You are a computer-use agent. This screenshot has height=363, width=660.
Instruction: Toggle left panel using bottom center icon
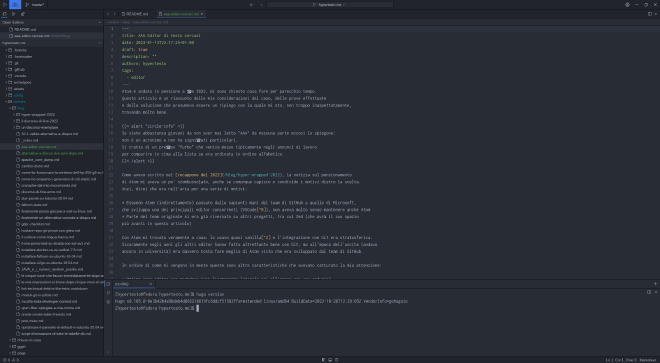coord(323,360)
